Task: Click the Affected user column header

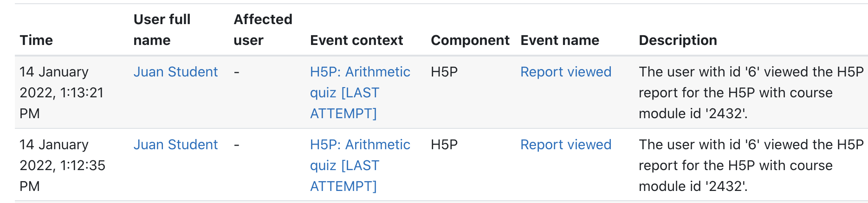Action: 263,30
